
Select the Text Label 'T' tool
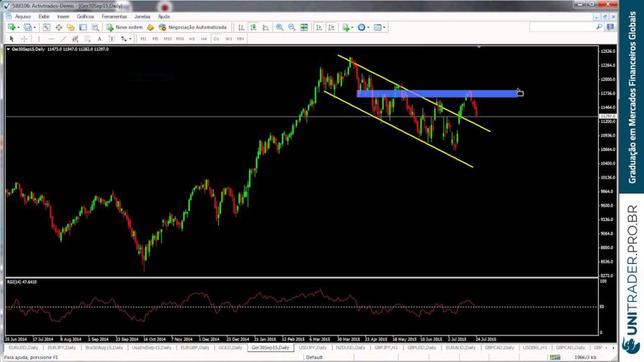pos(112,38)
